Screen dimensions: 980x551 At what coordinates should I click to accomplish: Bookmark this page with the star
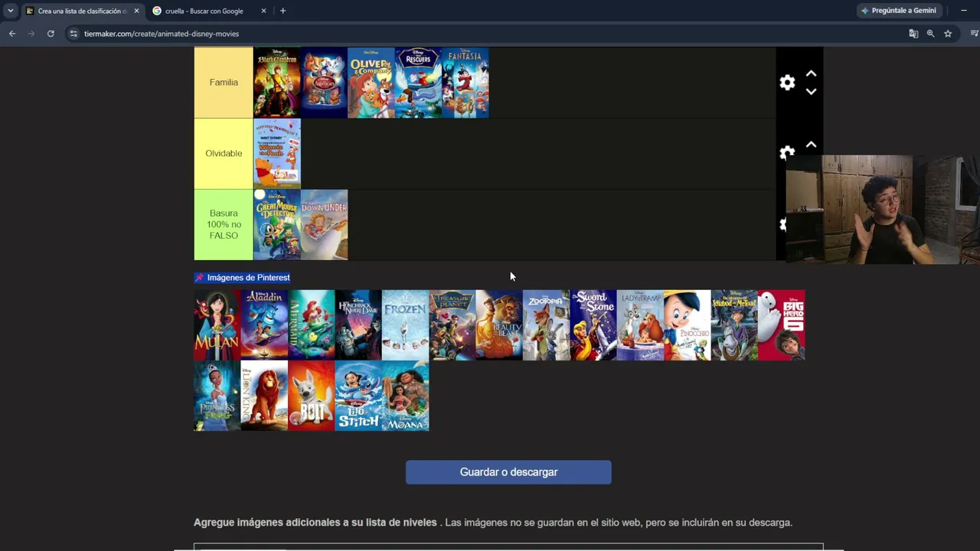(x=948, y=34)
